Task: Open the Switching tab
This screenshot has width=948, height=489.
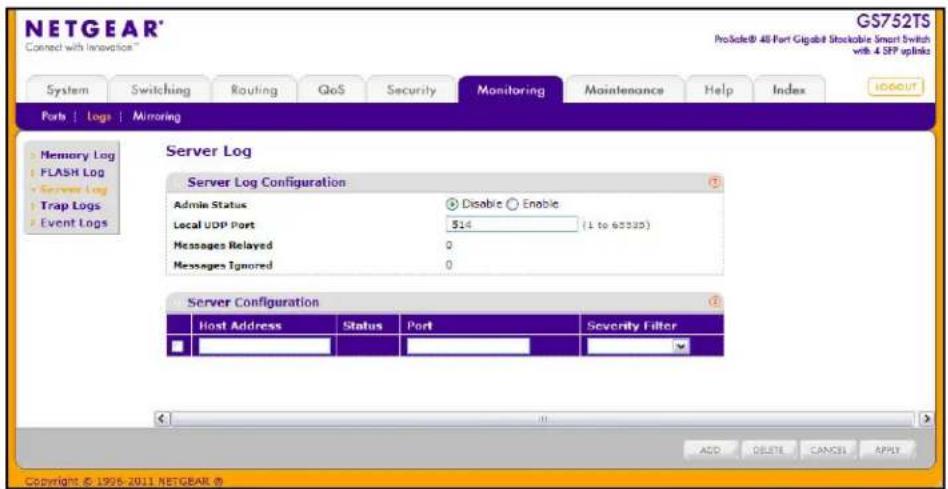Action: [x=161, y=90]
